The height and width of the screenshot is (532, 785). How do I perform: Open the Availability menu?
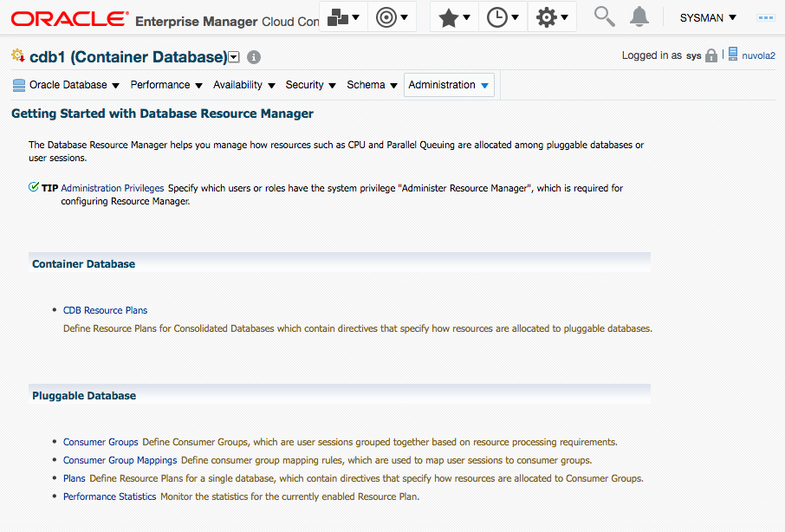click(244, 85)
